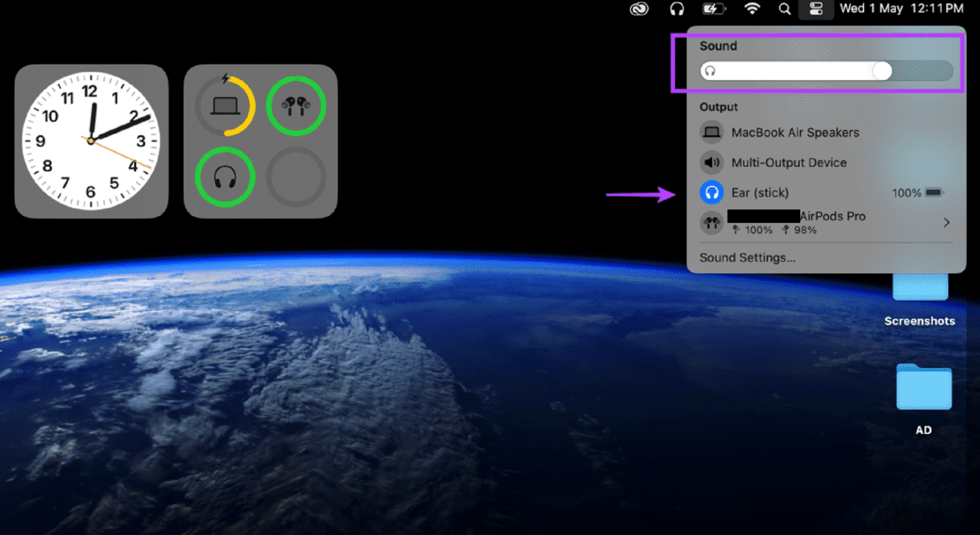Click the empty battery slot in widget

[296, 177]
